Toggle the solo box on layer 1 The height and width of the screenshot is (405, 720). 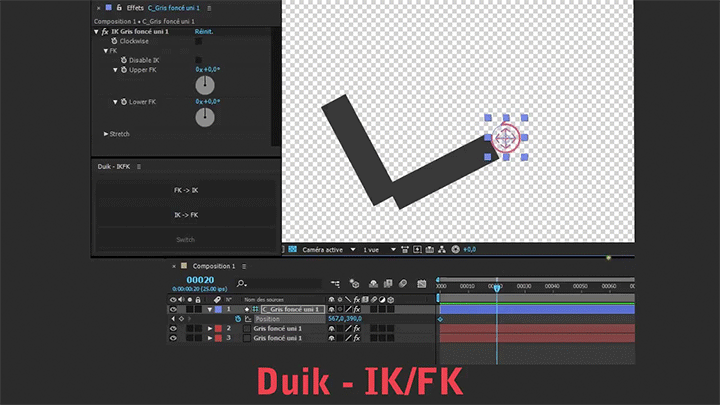tap(190, 309)
